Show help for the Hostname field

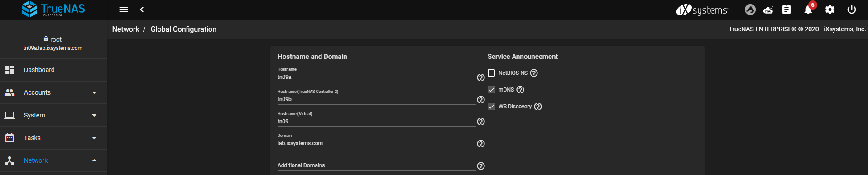tap(481, 78)
